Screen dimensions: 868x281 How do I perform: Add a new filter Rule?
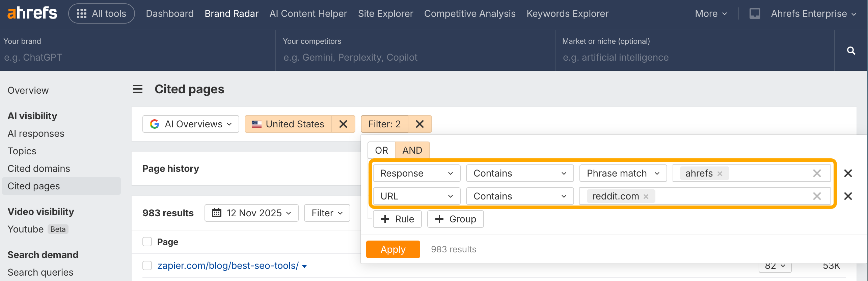pyautogui.click(x=397, y=219)
